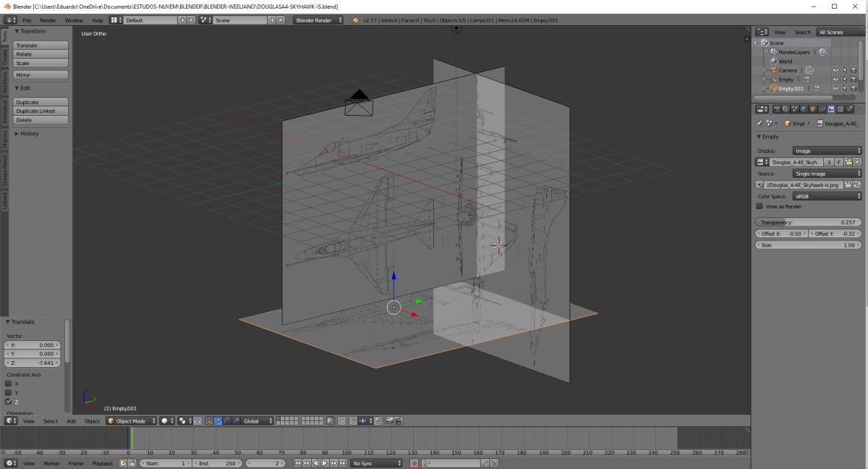Toggle viewport visibility eye for Camera
Viewport: 868px width, 469px height.
point(835,70)
